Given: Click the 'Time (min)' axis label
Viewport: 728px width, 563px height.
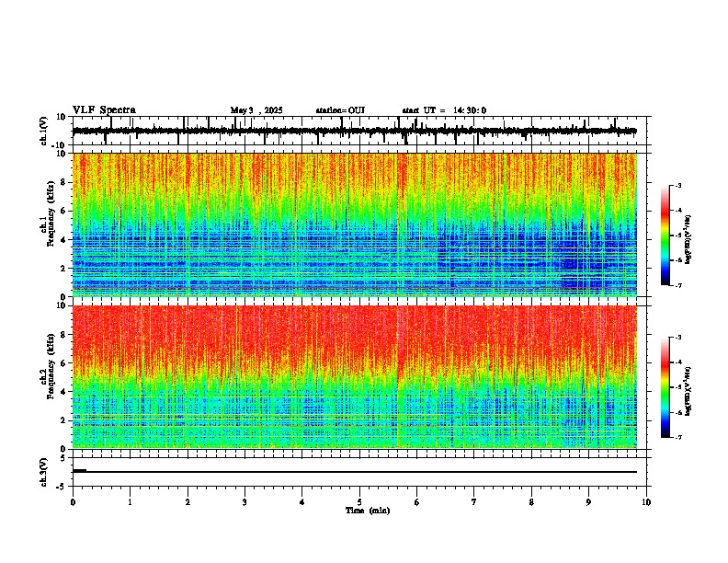Looking at the screenshot, I should click(368, 511).
